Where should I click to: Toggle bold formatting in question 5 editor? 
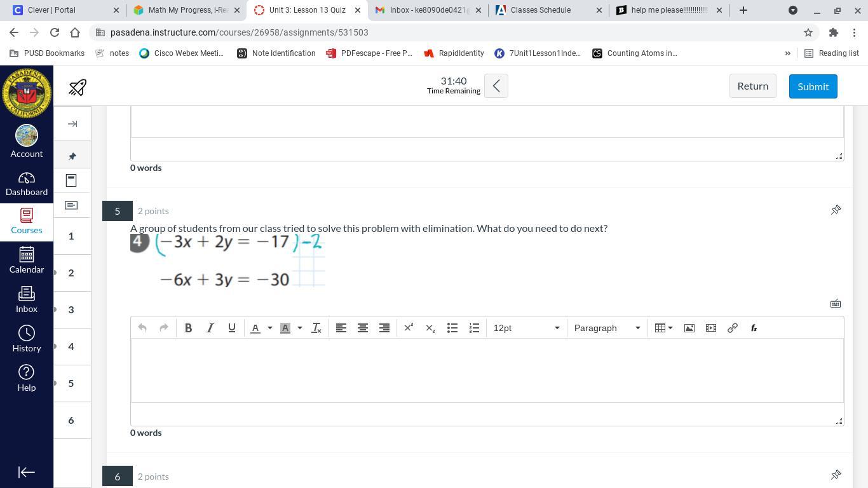188,328
